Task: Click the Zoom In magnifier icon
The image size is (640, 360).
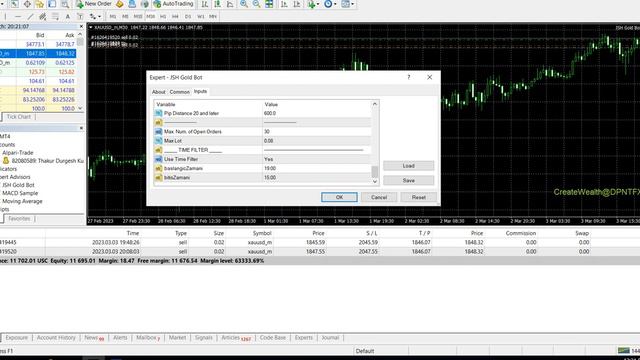Action: [244, 4]
